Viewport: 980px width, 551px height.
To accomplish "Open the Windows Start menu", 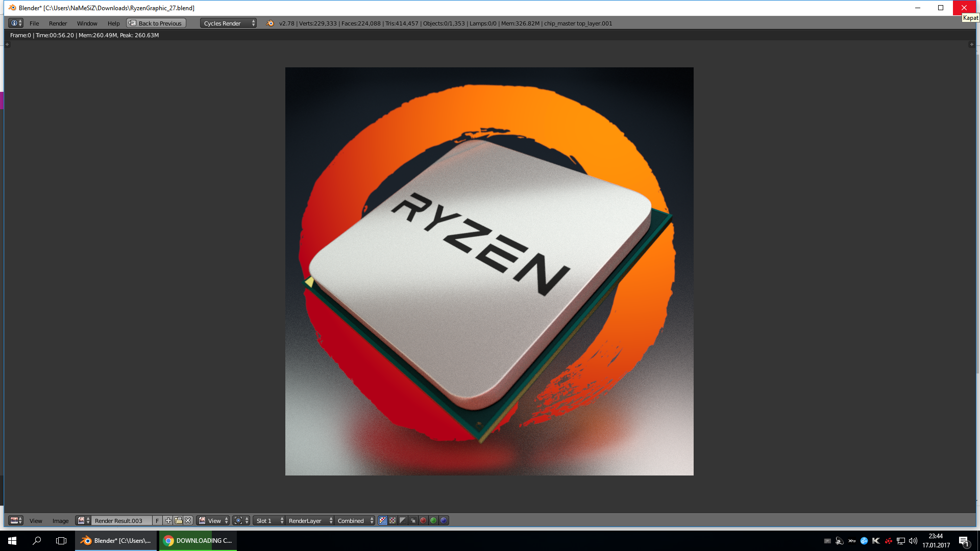I will (12, 541).
